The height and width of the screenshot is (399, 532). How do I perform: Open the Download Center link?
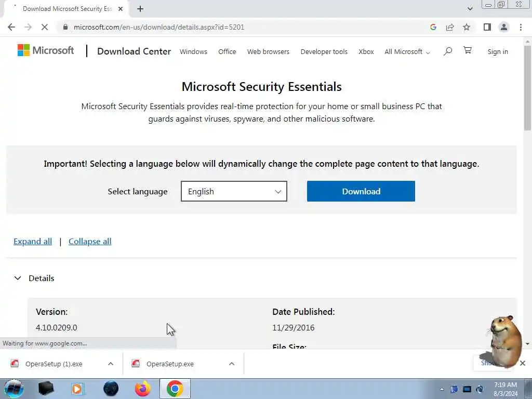tap(134, 51)
